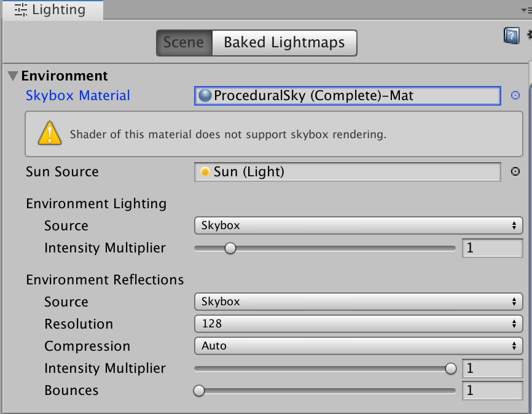Screen dimensions: 532x414
Task: Click the Sun light icon in Sun Source
Action: click(205, 172)
